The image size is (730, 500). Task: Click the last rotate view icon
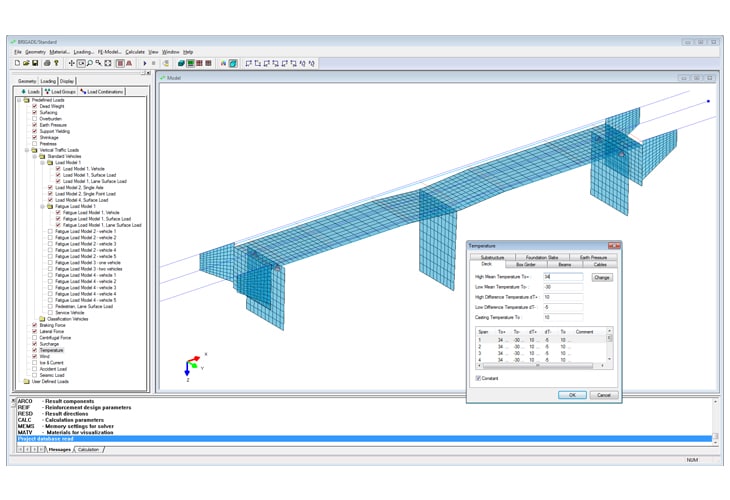[x=311, y=63]
